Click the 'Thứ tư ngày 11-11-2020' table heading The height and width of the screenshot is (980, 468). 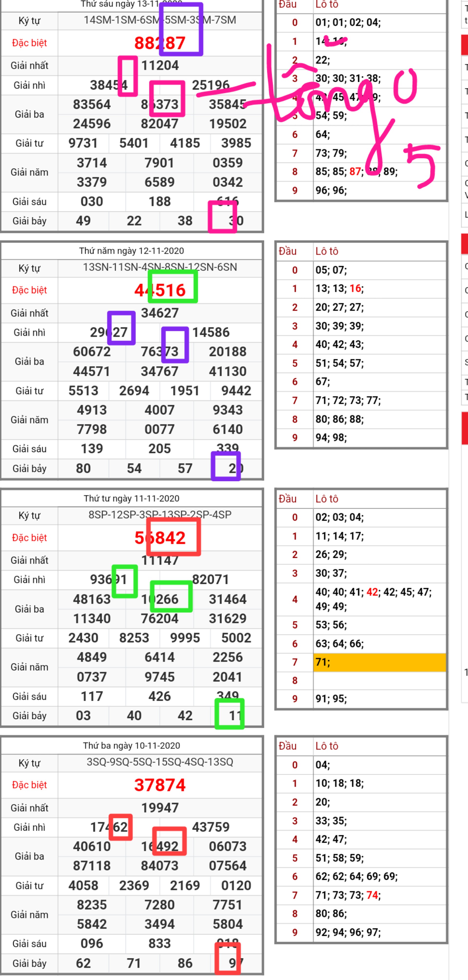(131, 498)
